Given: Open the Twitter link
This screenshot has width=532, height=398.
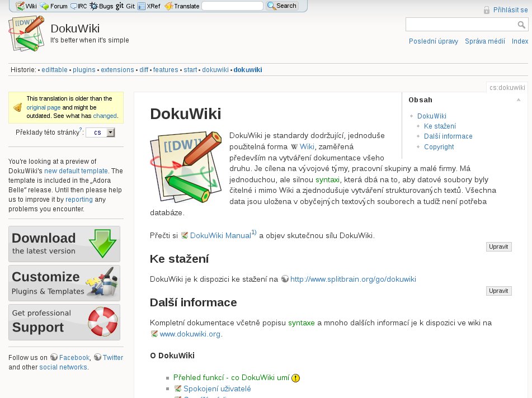Looking at the screenshot, I should [x=113, y=358].
